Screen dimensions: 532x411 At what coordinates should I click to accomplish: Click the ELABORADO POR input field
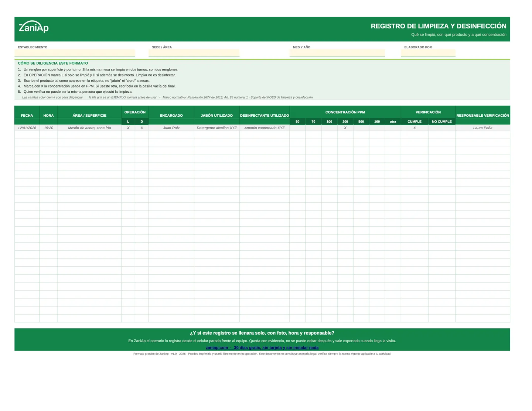[x=428, y=53]
